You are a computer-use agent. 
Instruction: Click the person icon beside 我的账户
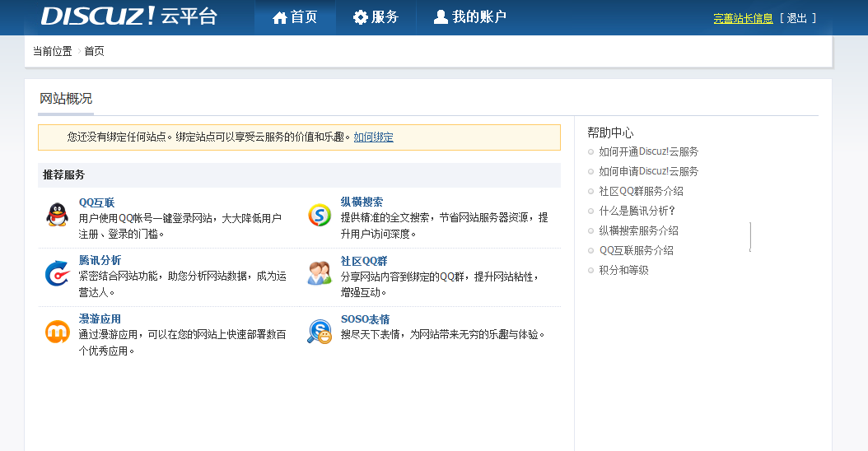click(x=441, y=17)
